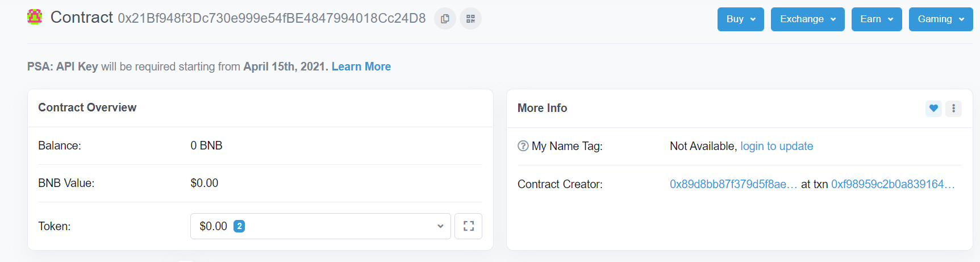Click the Contract Overview heading
Image resolution: width=980 pixels, height=262 pixels.
click(87, 107)
